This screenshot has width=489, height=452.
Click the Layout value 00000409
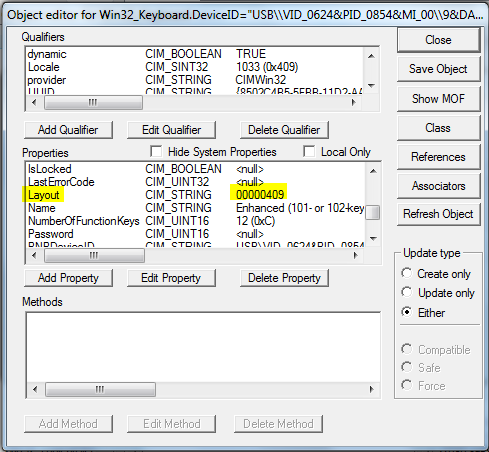[260, 195]
